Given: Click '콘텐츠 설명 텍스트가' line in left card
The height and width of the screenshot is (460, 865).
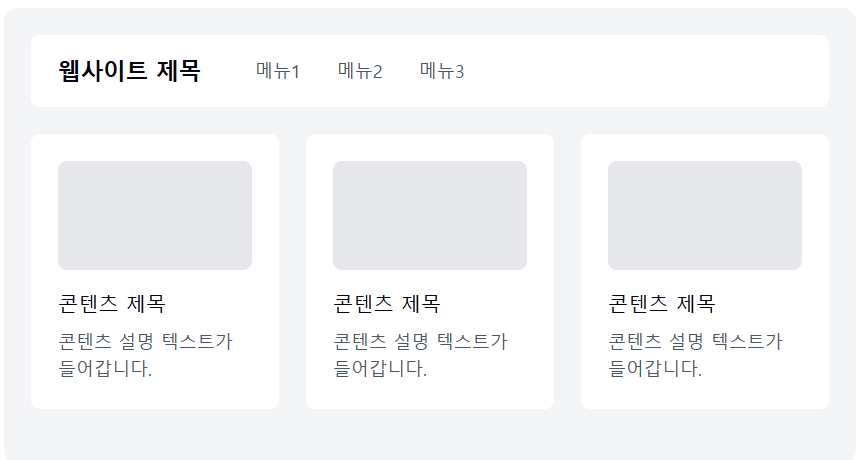Looking at the screenshot, I should [x=146, y=341].
